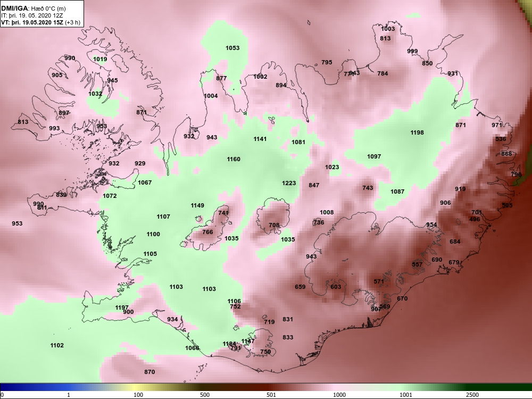The width and height of the screenshot is (532, 399).
Task: Click the 954 map label
Action: pyautogui.click(x=431, y=225)
